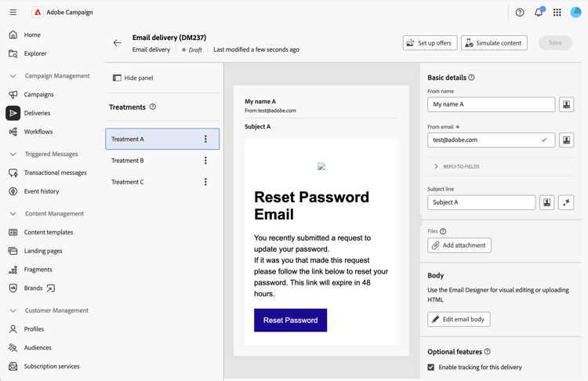This screenshot has width=588, height=381.
Task: Collapse the Campaign Management section
Action: click(13, 76)
